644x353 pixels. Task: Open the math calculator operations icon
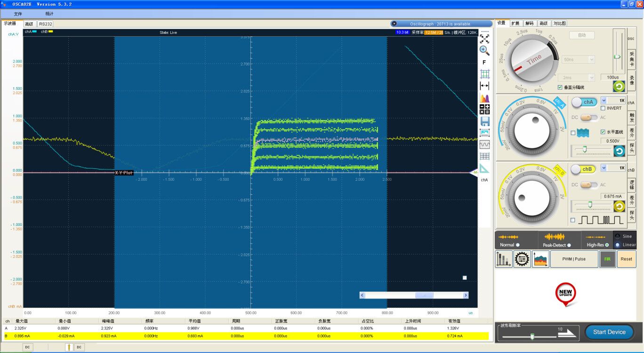pyautogui.click(x=484, y=109)
